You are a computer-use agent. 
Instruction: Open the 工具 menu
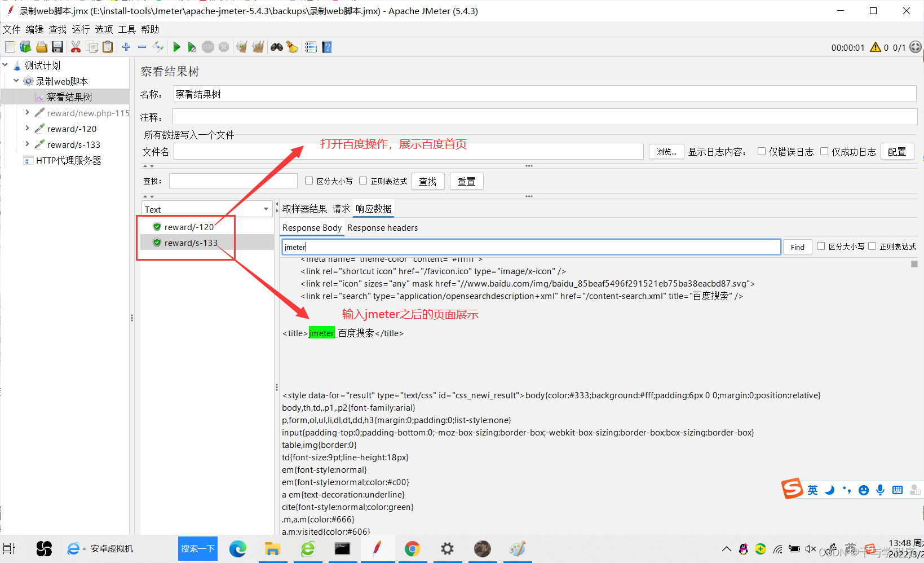(127, 29)
